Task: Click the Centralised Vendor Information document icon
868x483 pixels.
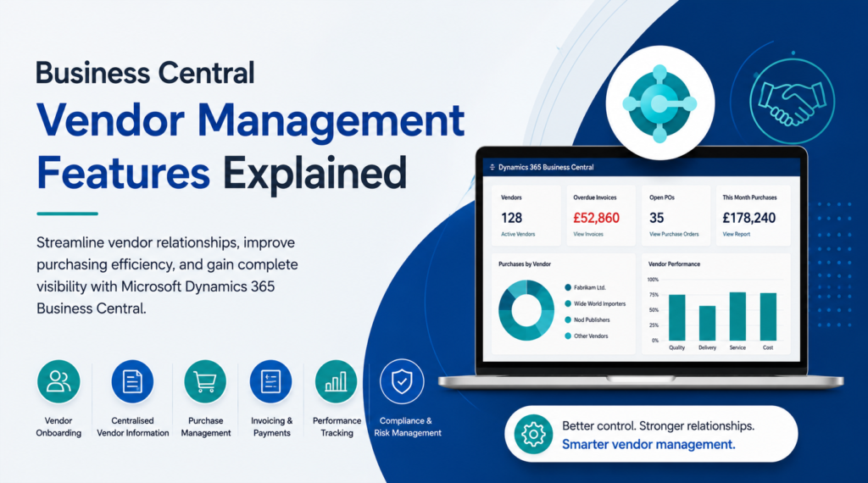Action: 132,381
